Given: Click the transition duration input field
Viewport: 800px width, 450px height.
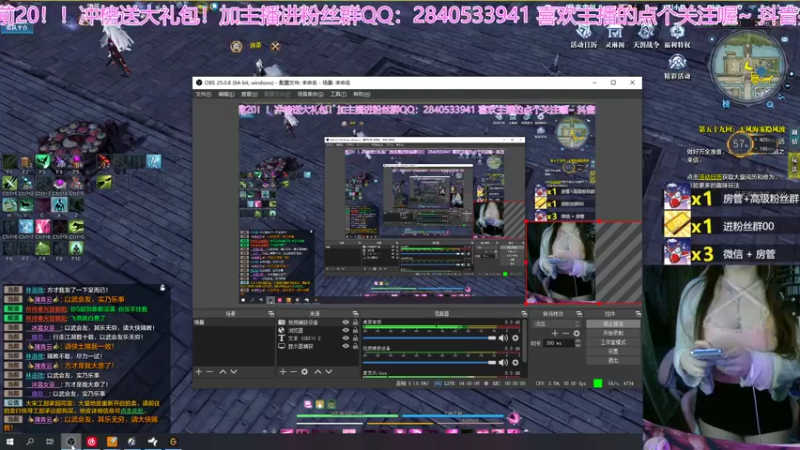Looking at the screenshot, I should point(559,343).
